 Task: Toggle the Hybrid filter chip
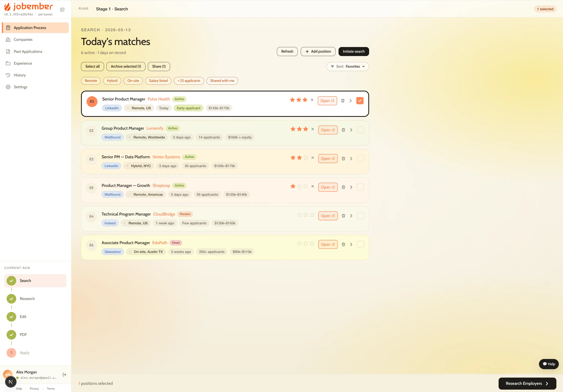tap(112, 81)
